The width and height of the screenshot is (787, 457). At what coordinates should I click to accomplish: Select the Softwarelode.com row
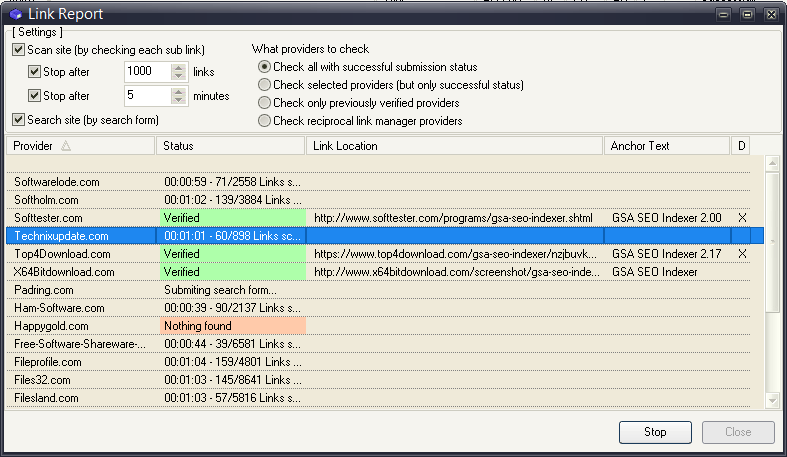[378, 182]
